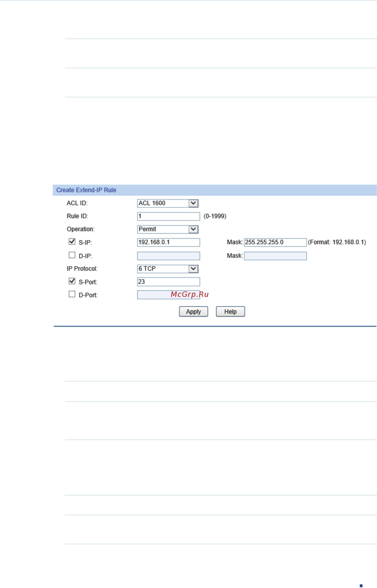Open the ACL ID dropdown

[168, 203]
